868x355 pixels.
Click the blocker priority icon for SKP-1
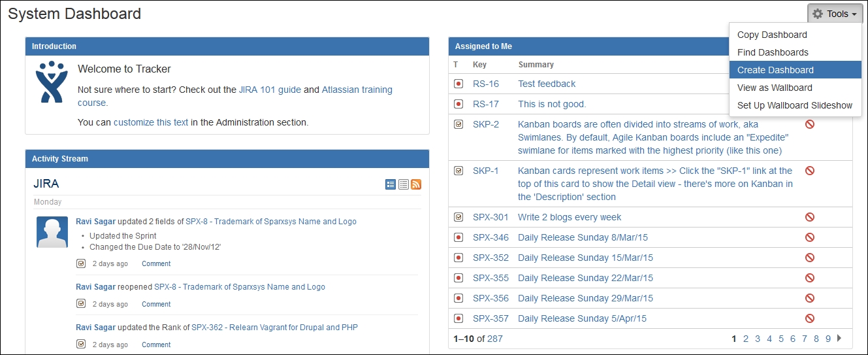click(x=810, y=171)
